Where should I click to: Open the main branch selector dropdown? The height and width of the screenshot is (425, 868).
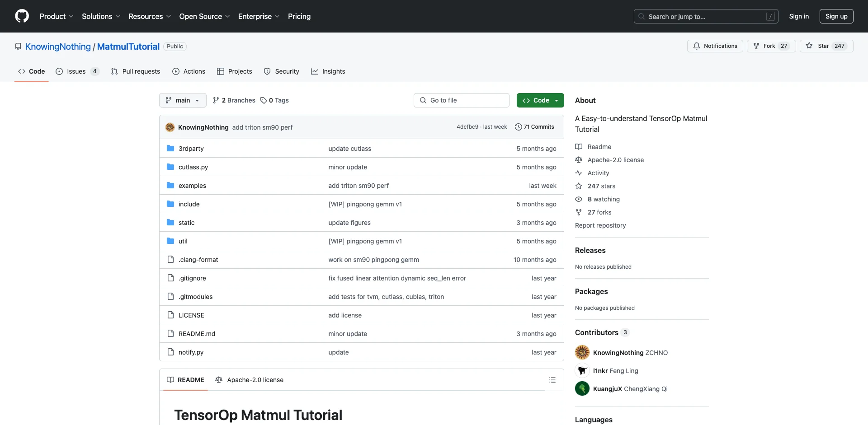[x=183, y=100]
